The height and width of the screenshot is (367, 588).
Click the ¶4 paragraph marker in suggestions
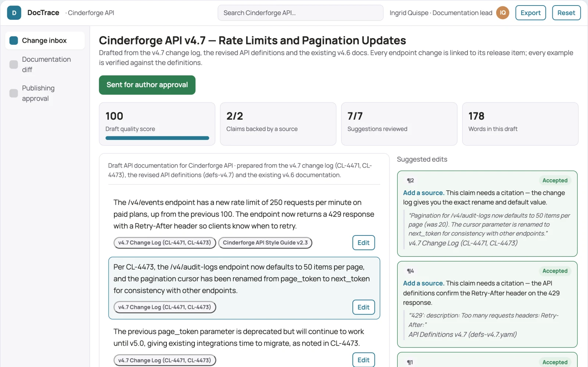coord(410,271)
